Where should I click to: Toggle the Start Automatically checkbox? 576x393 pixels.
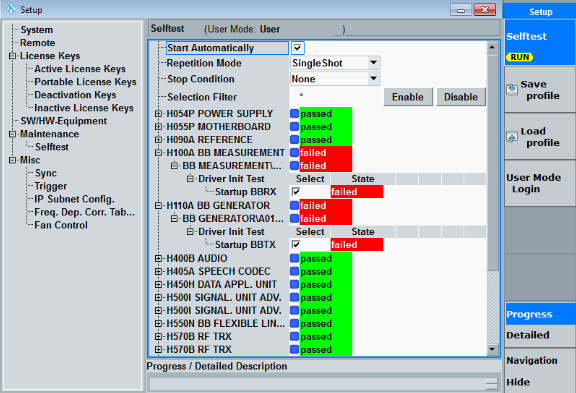click(x=298, y=48)
